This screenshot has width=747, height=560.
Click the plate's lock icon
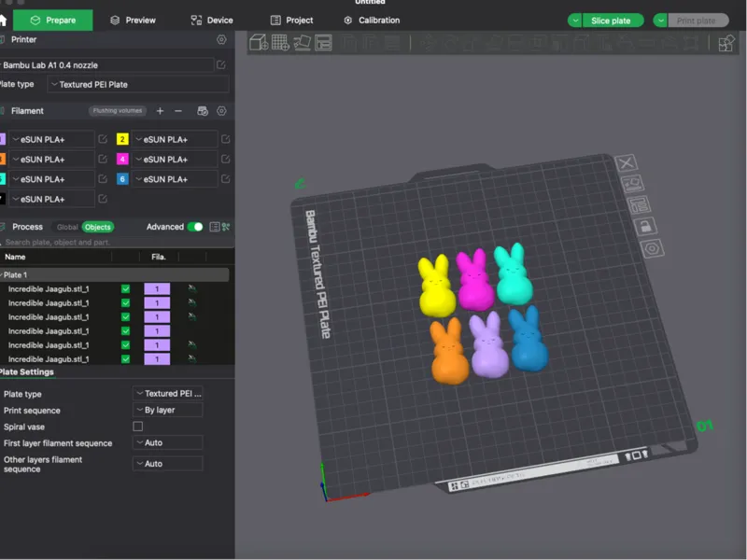(x=645, y=226)
